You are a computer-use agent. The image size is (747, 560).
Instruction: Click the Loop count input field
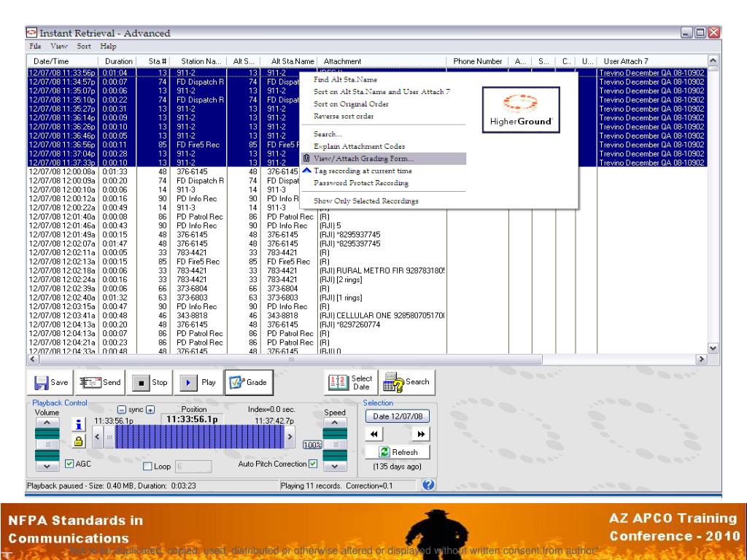tap(193, 466)
